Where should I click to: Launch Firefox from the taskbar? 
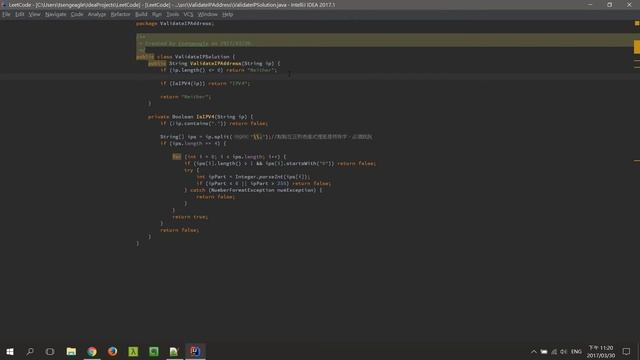click(112, 351)
